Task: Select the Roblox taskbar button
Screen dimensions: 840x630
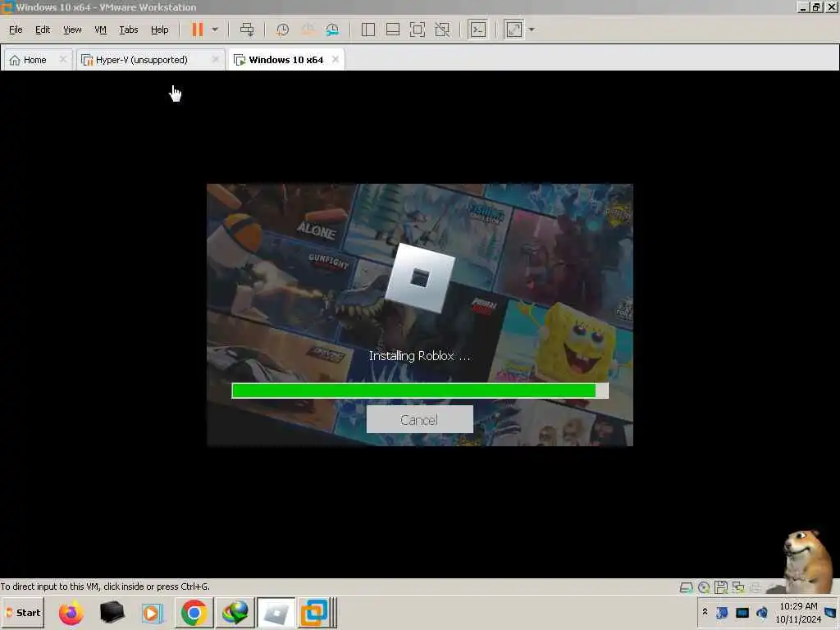Action: [x=276, y=613]
